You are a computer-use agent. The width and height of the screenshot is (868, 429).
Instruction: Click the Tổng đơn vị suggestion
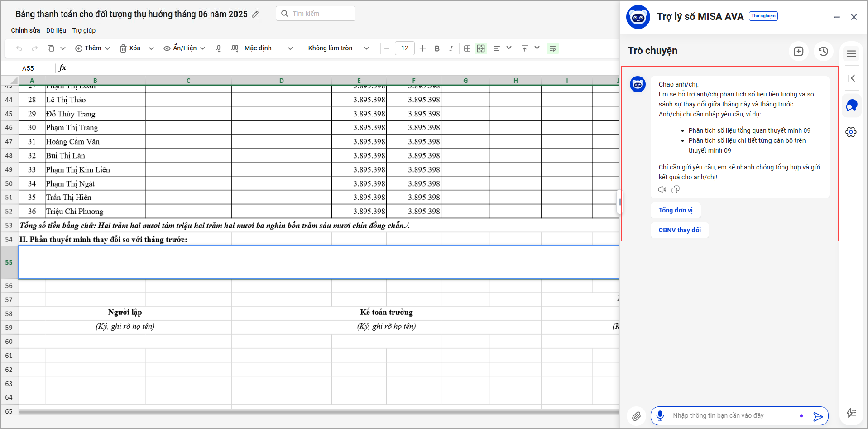click(x=675, y=210)
